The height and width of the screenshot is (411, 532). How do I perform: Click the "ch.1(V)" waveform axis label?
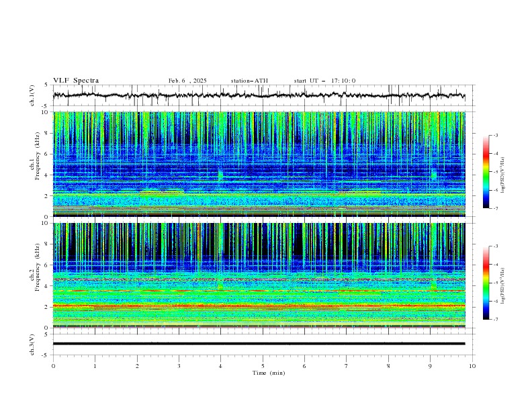pyautogui.click(x=32, y=95)
